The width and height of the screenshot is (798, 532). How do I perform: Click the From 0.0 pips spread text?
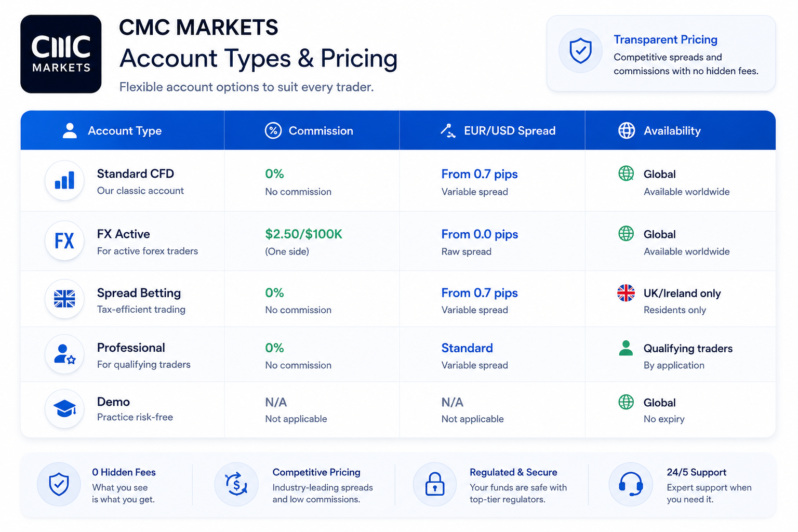coord(480,234)
